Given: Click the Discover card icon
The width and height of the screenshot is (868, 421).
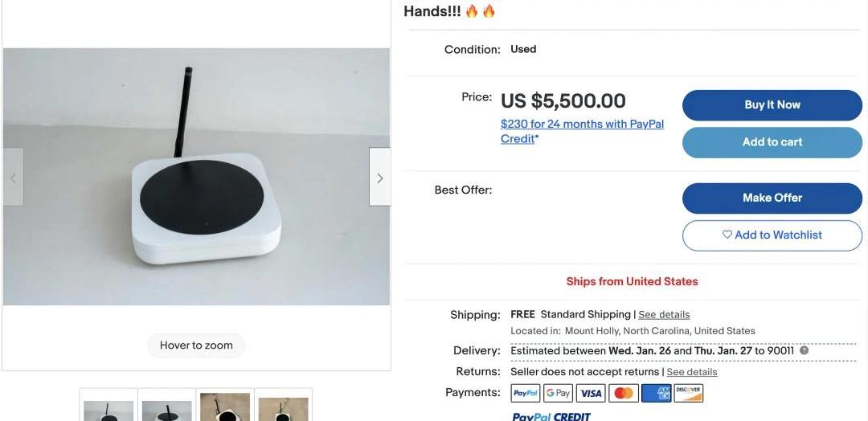Looking at the screenshot, I should (x=688, y=393).
